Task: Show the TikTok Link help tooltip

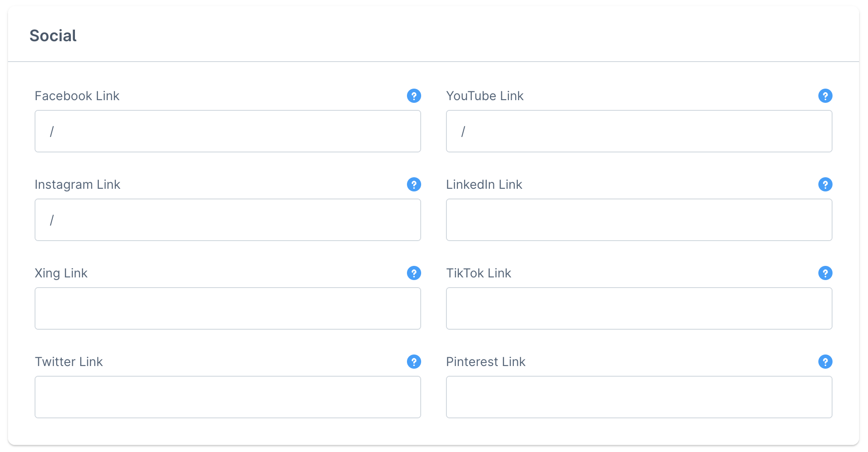Action: click(825, 273)
